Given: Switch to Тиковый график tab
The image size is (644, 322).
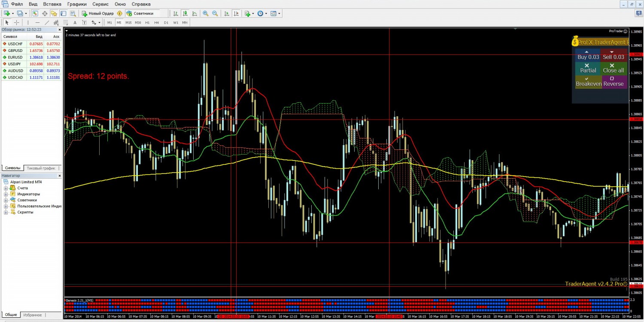Looking at the screenshot, I should [x=41, y=168].
